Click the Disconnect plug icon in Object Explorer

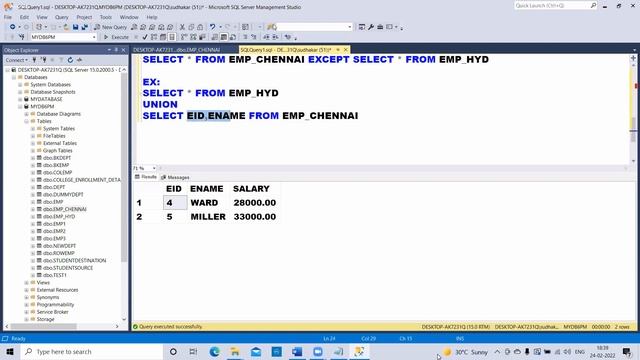43,60
